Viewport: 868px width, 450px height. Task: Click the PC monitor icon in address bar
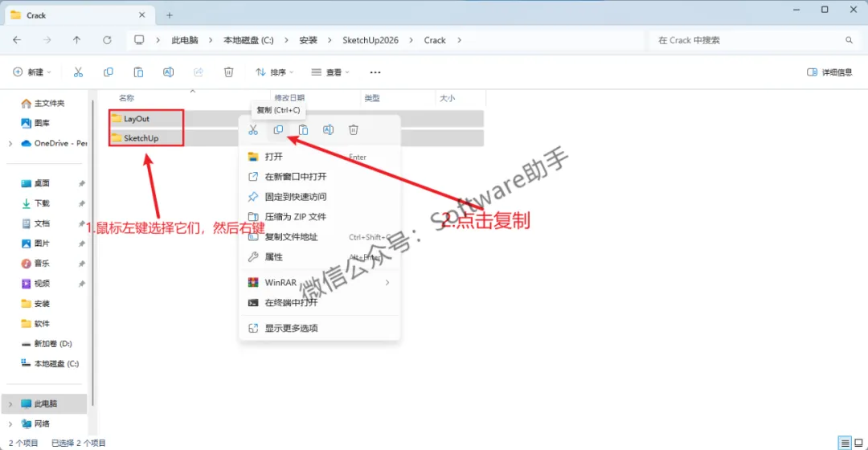point(139,40)
